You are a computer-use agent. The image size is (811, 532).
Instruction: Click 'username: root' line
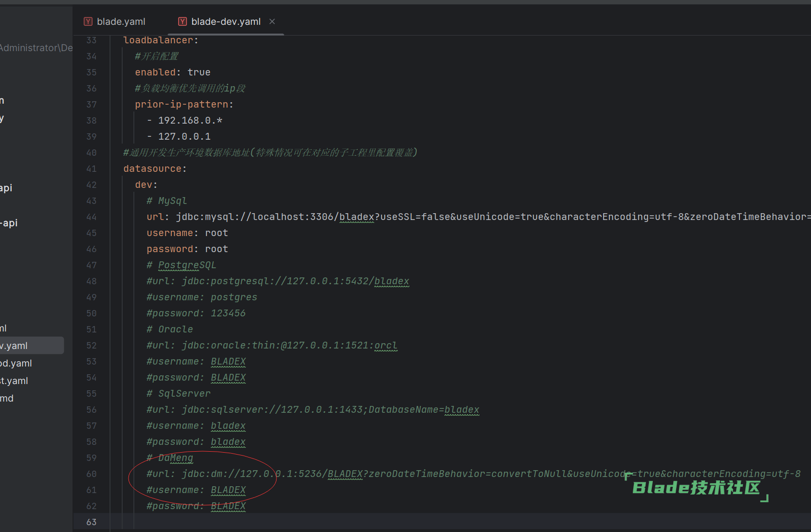187,233
